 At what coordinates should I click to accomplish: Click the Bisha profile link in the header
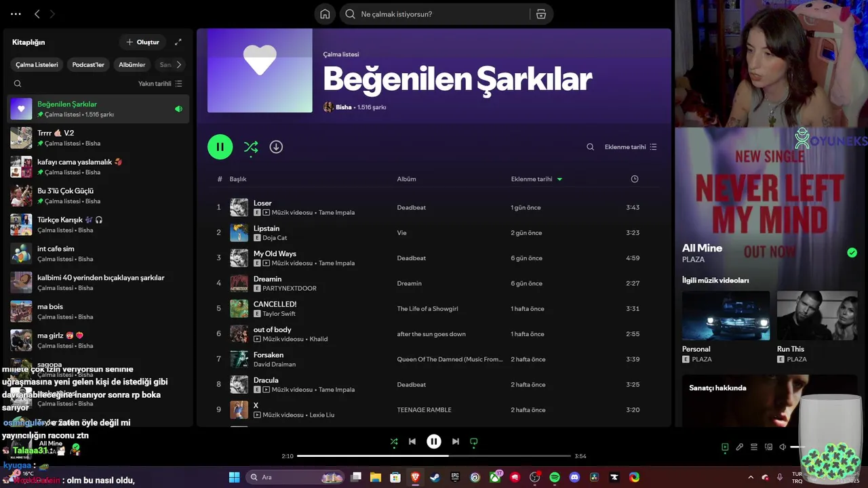point(343,107)
